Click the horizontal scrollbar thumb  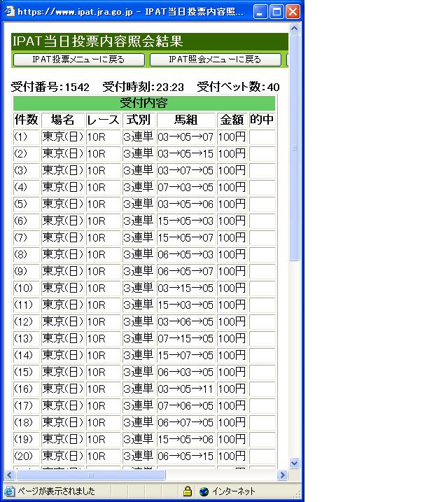90,475
